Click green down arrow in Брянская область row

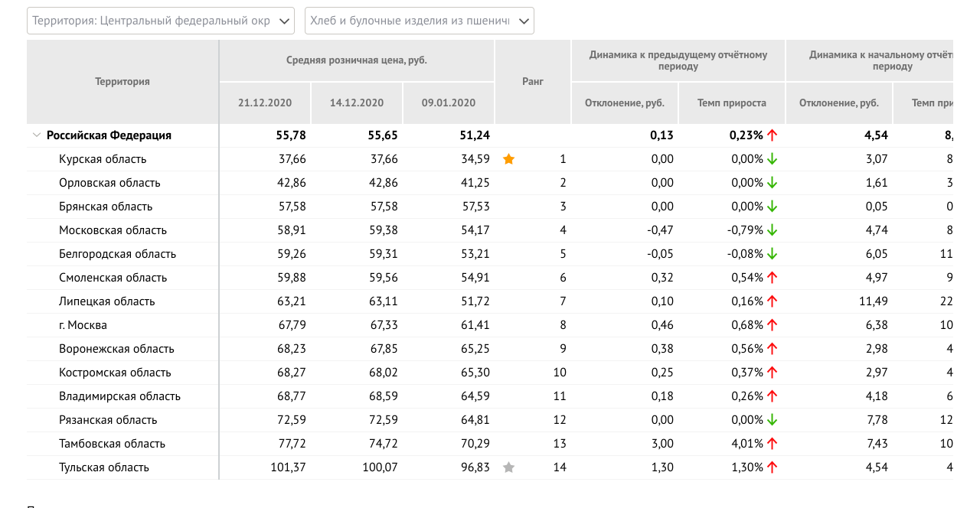pos(773,207)
